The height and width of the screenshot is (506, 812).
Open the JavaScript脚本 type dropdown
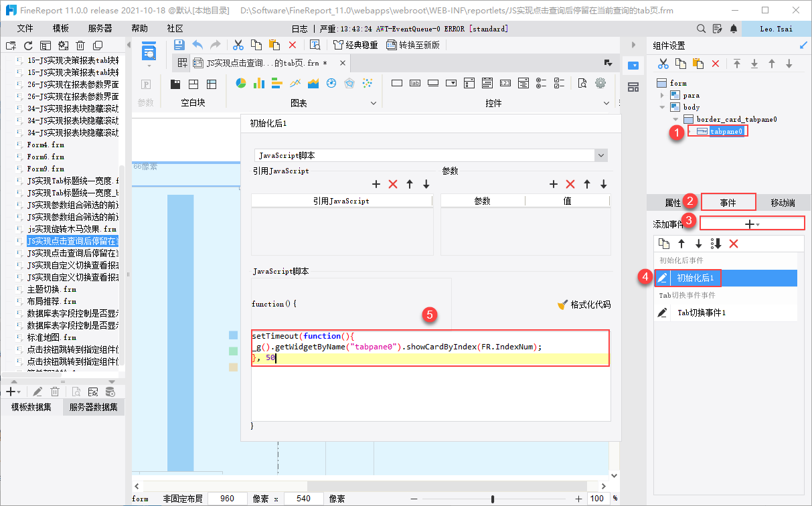(600, 155)
